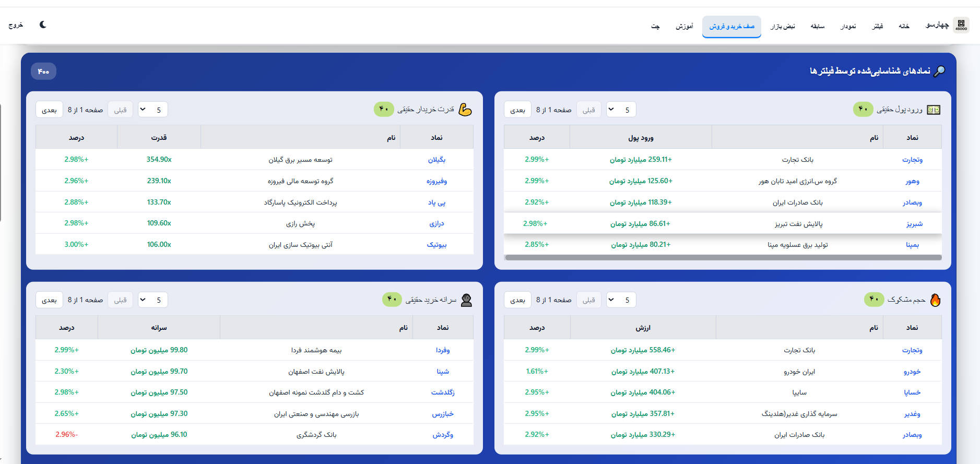Click the magnifier icon beside نمادهای شناسایی‌شده
The width and height of the screenshot is (980, 464).
coord(939,71)
